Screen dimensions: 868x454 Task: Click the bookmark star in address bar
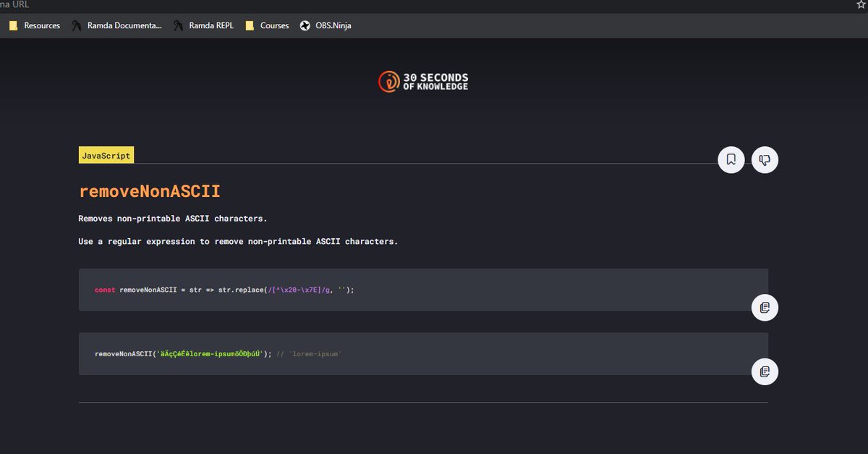click(x=861, y=4)
